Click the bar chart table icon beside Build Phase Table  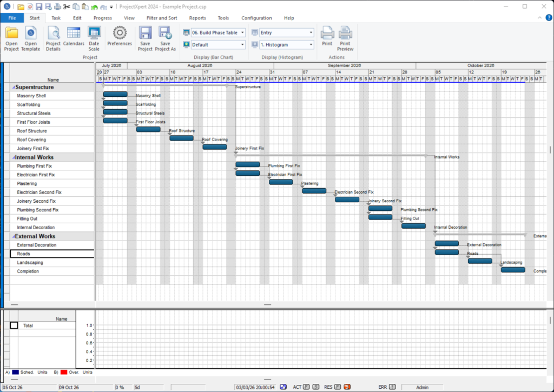pyautogui.click(x=186, y=32)
